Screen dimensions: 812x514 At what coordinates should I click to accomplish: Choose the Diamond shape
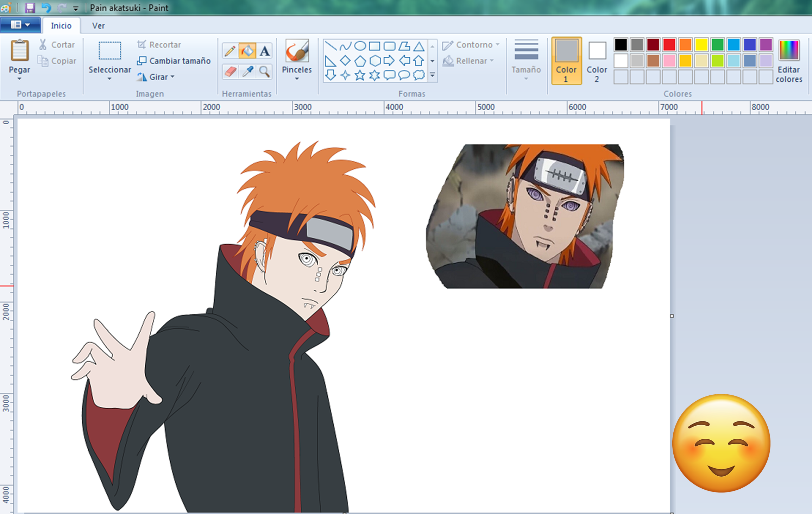[345, 61]
